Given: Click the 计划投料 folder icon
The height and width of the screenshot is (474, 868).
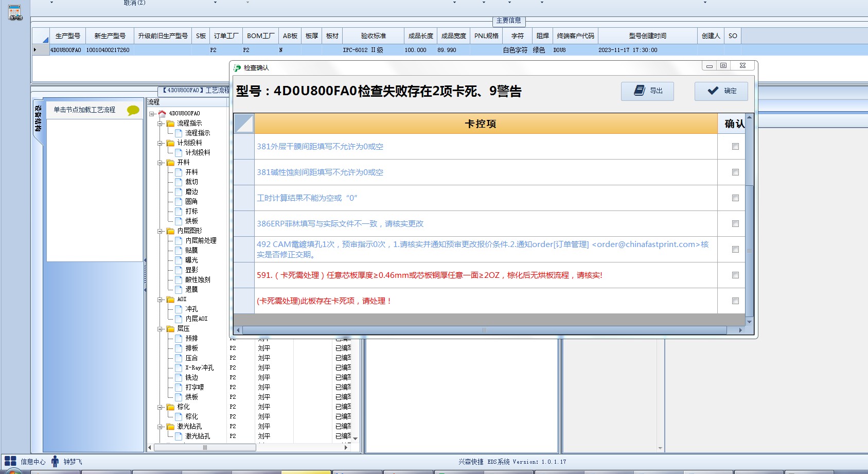Looking at the screenshot, I should (x=170, y=143).
